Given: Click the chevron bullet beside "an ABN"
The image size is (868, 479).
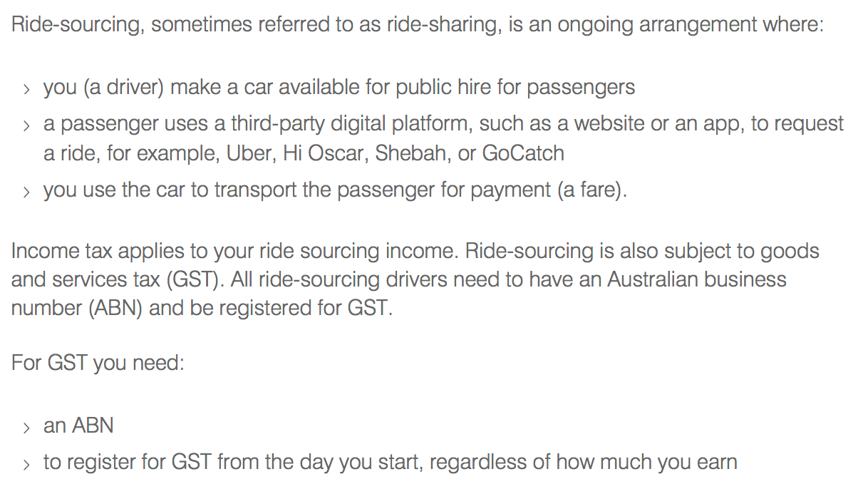Looking at the screenshot, I should click(26, 428).
